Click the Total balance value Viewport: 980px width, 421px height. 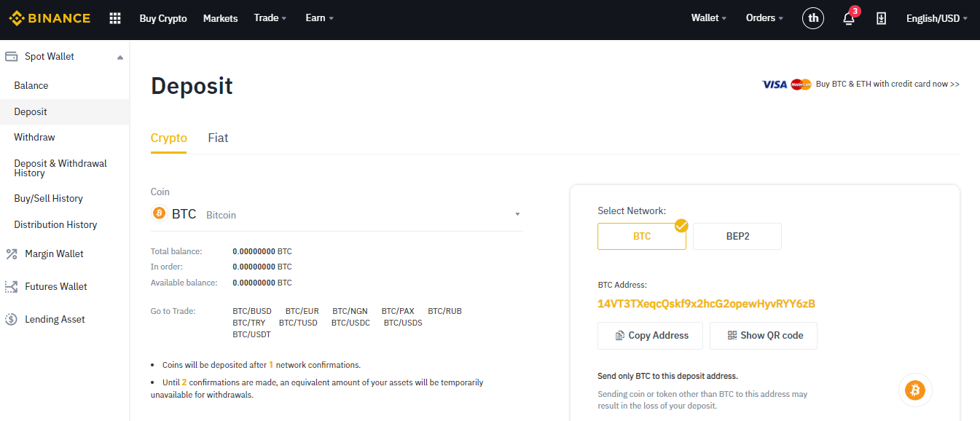pos(262,251)
